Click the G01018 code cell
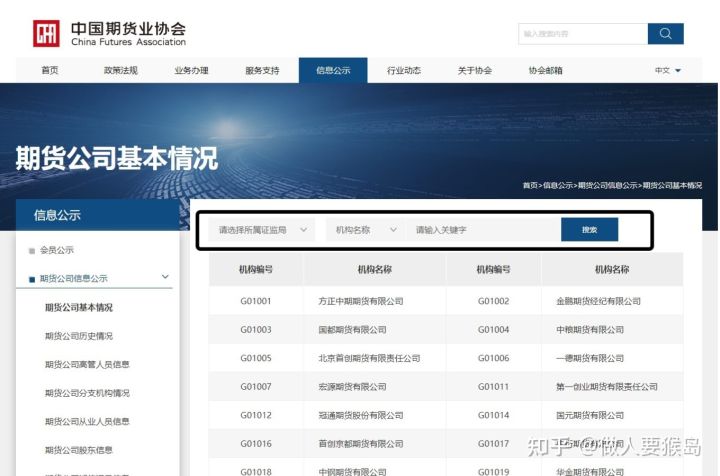Image resolution: width=720 pixels, height=476 pixels. tap(256, 471)
